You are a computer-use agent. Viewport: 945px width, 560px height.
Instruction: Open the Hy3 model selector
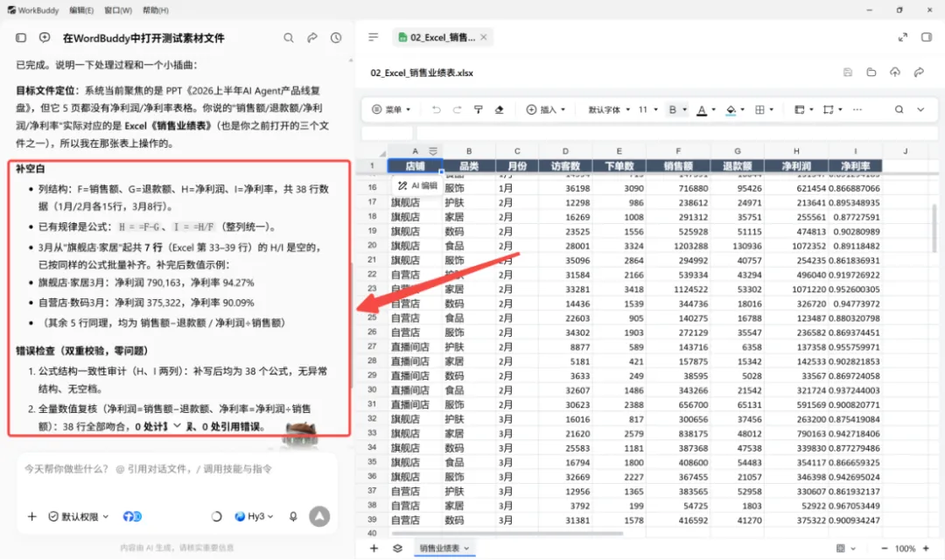254,516
